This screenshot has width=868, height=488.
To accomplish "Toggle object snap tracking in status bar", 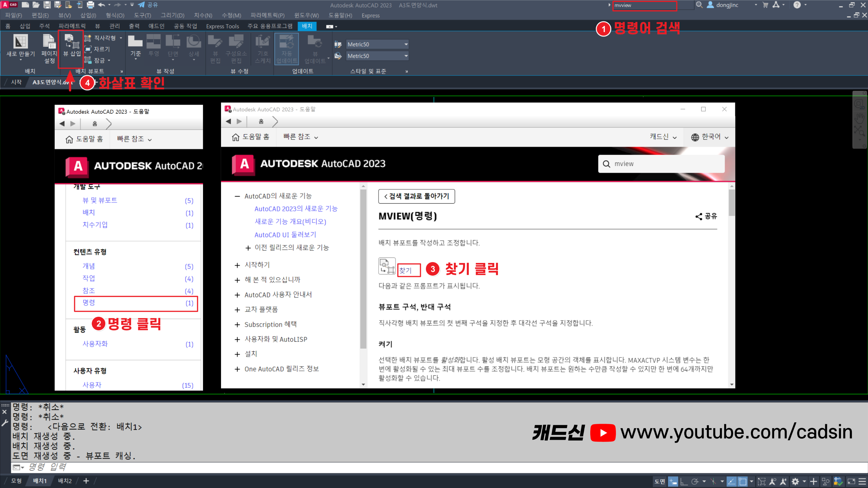I will (x=731, y=481).
